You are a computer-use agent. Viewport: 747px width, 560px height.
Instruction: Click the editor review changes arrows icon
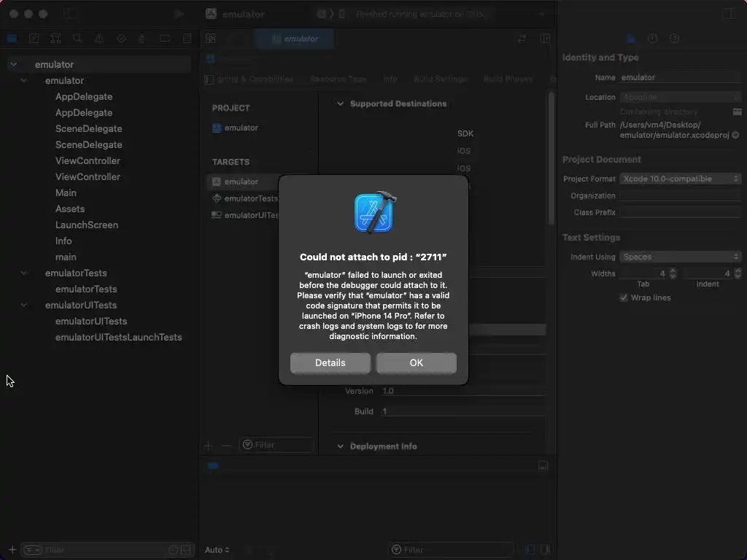[x=522, y=39]
